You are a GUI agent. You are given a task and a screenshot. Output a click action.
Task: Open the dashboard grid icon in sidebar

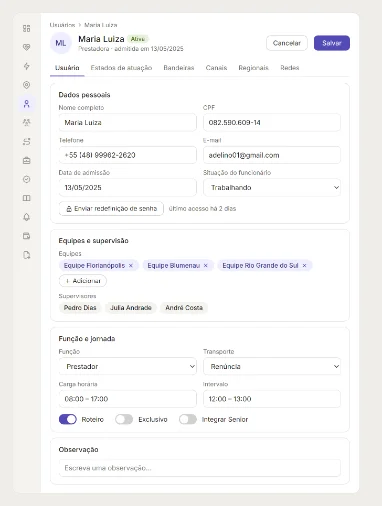click(27, 28)
